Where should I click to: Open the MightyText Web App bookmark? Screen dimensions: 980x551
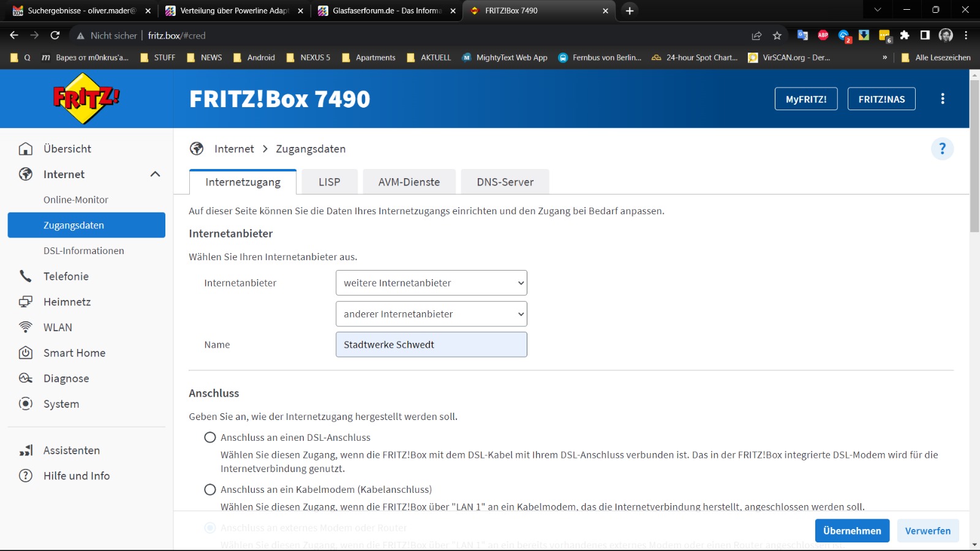coord(505,58)
